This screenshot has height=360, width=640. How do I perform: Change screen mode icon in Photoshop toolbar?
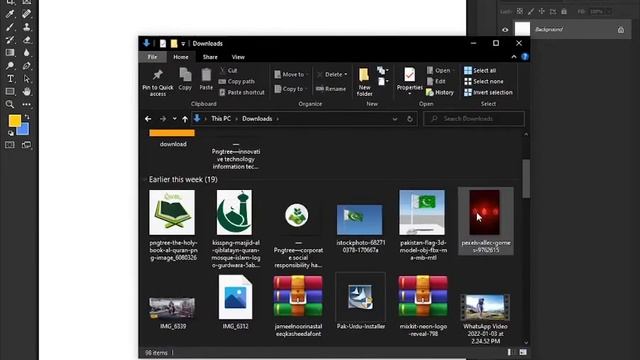[x=27, y=145]
